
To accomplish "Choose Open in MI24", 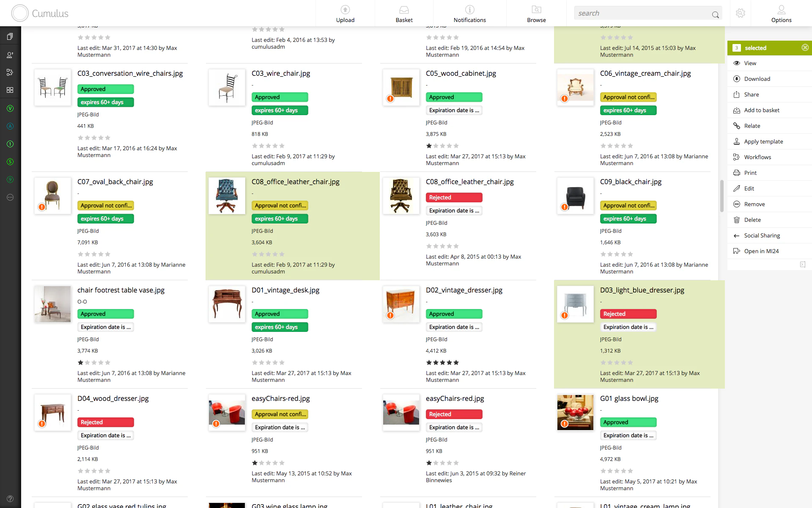I will pyautogui.click(x=770, y=251).
